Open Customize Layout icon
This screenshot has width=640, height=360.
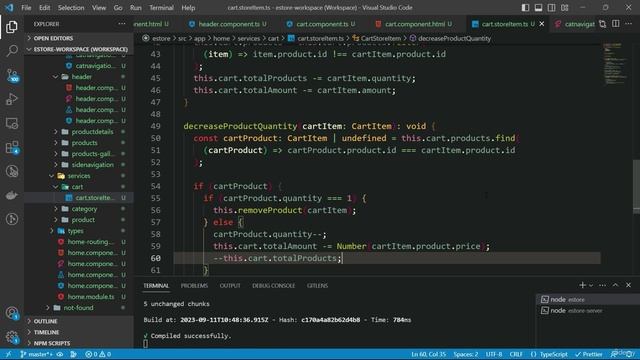pos(565,8)
